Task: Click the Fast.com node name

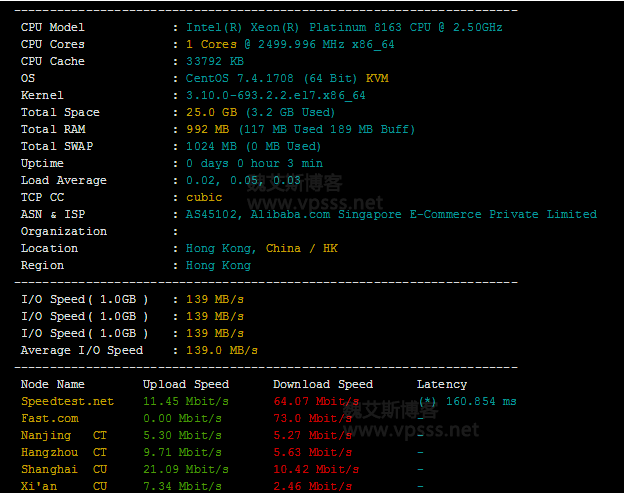Action: coord(49,418)
